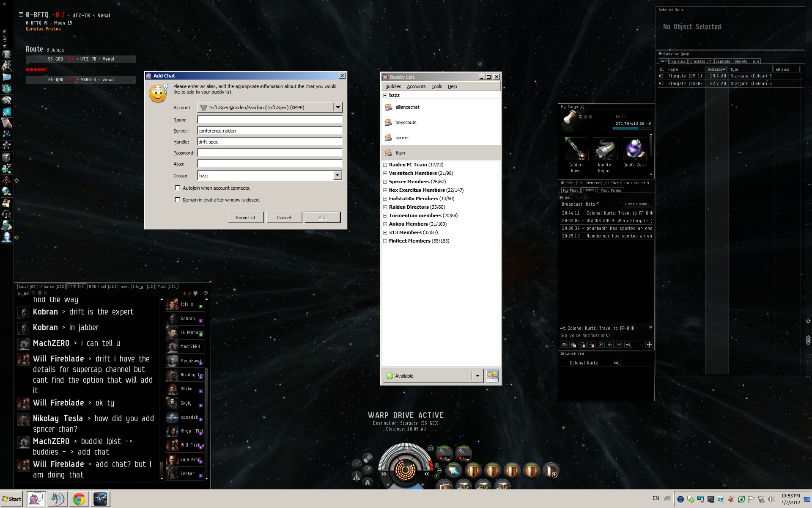Click the Room input field
The width and height of the screenshot is (812, 508).
[269, 120]
